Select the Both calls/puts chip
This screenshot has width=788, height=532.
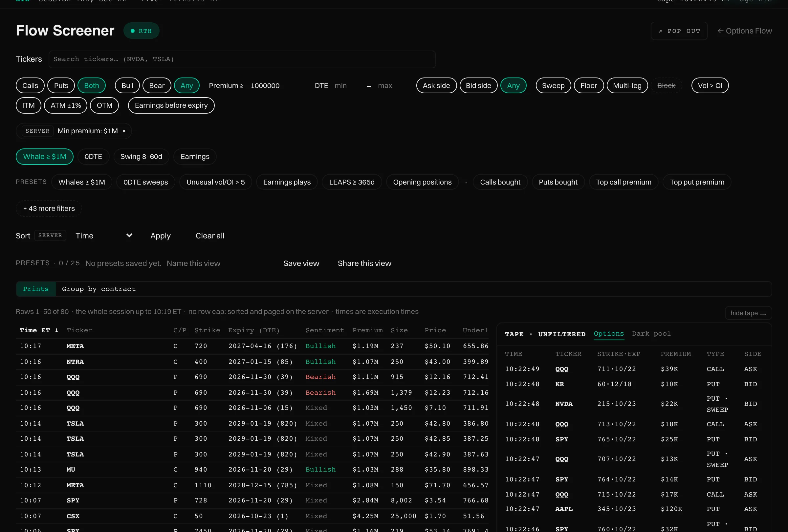pyautogui.click(x=92, y=85)
